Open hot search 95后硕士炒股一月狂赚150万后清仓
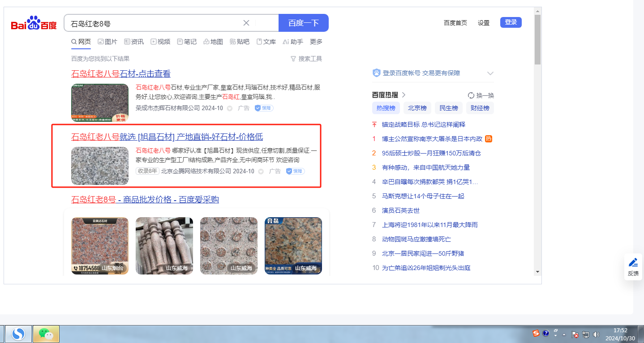The height and width of the screenshot is (343, 644). pyautogui.click(x=431, y=153)
